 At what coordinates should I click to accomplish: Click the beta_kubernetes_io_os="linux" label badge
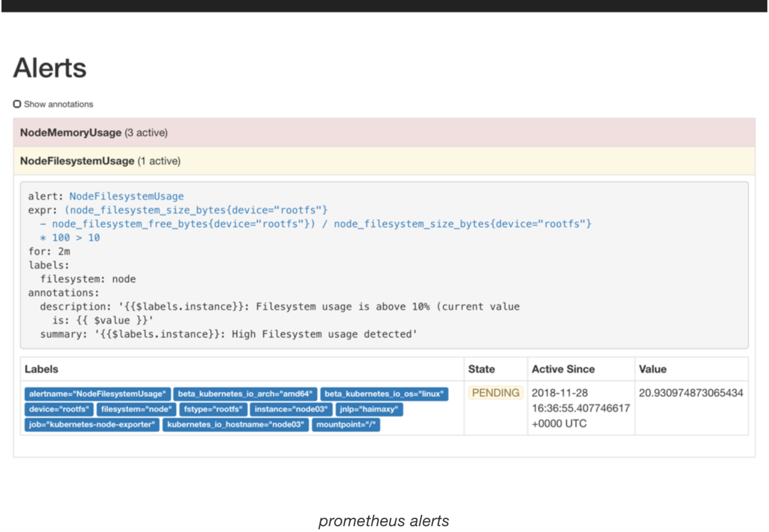click(384, 394)
